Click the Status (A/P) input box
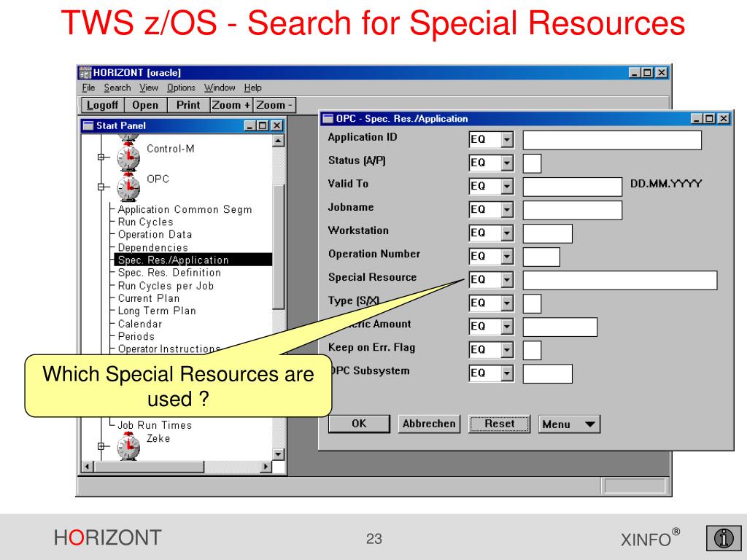 (x=532, y=163)
